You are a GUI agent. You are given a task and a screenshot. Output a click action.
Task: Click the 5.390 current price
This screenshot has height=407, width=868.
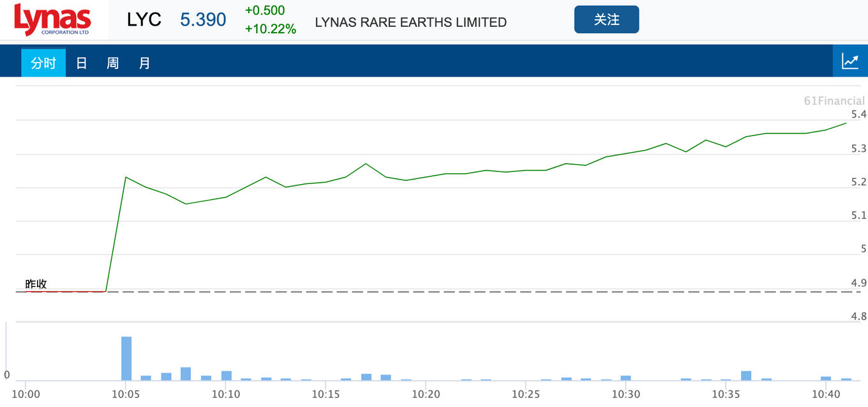click(x=203, y=20)
